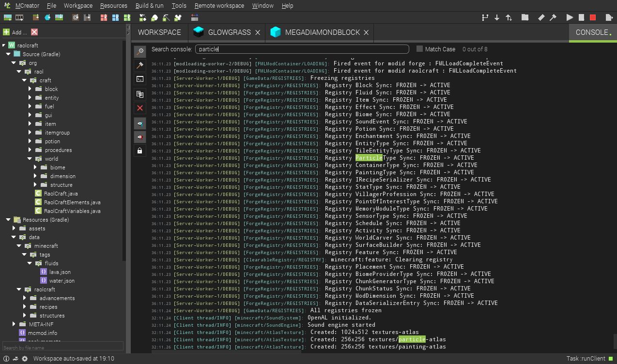The height and width of the screenshot is (364, 617).
Task: Click the run server icon beside play
Action: 581,17
